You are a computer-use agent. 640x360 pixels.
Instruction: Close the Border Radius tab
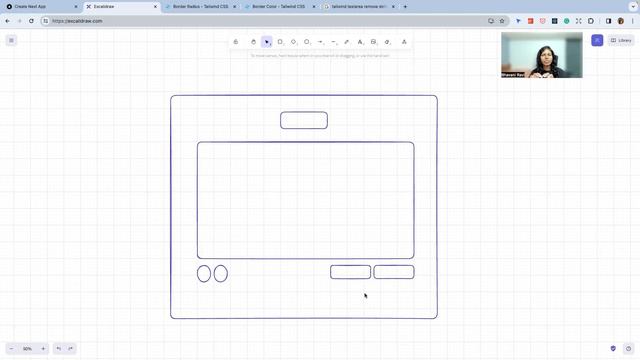click(x=235, y=7)
